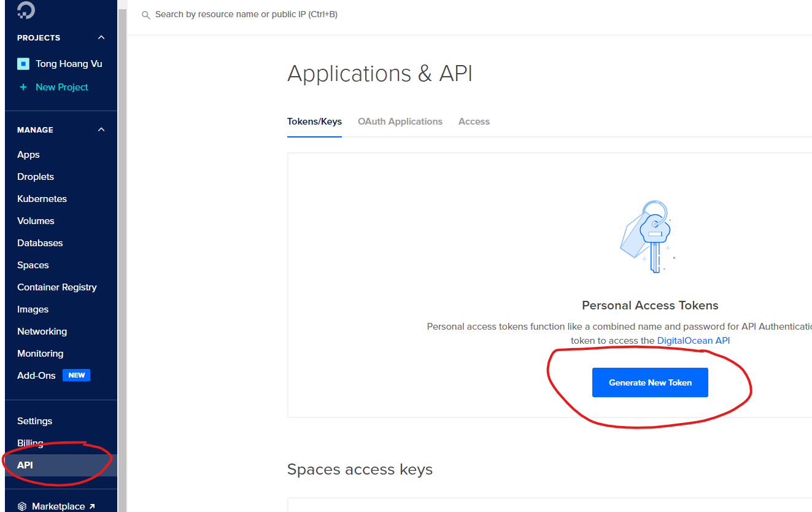
Task: Click the plus icon beside New Project
Action: click(x=23, y=87)
